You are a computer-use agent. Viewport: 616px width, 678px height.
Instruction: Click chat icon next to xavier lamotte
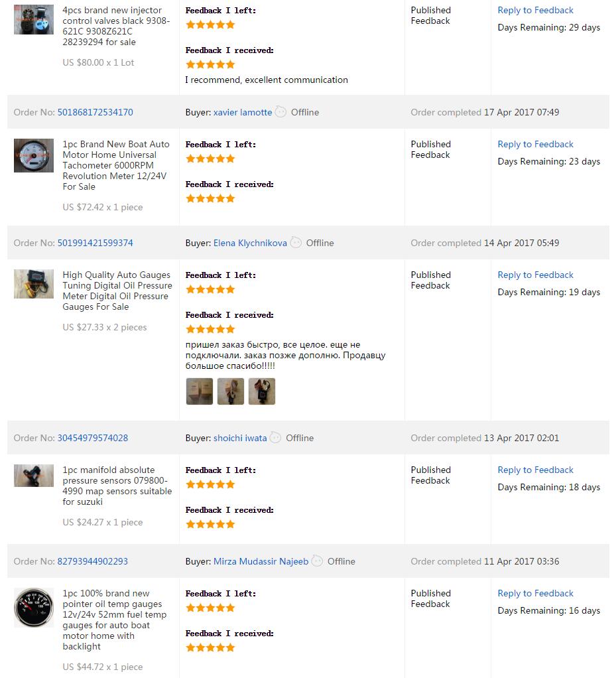[x=280, y=112]
